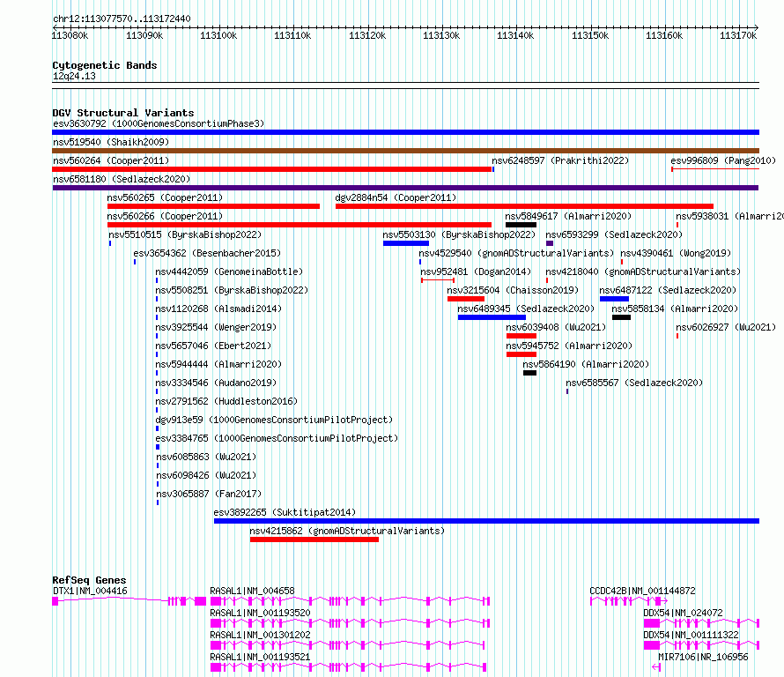Image resolution: width=784 pixels, height=677 pixels.
Task: Click the esv3630792 blue variant bar
Action: [405, 132]
